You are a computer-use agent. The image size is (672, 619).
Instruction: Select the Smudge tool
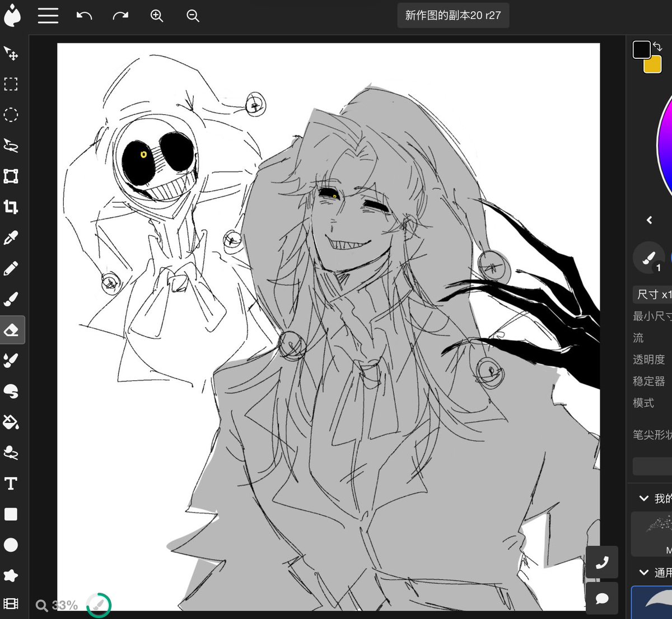11,391
